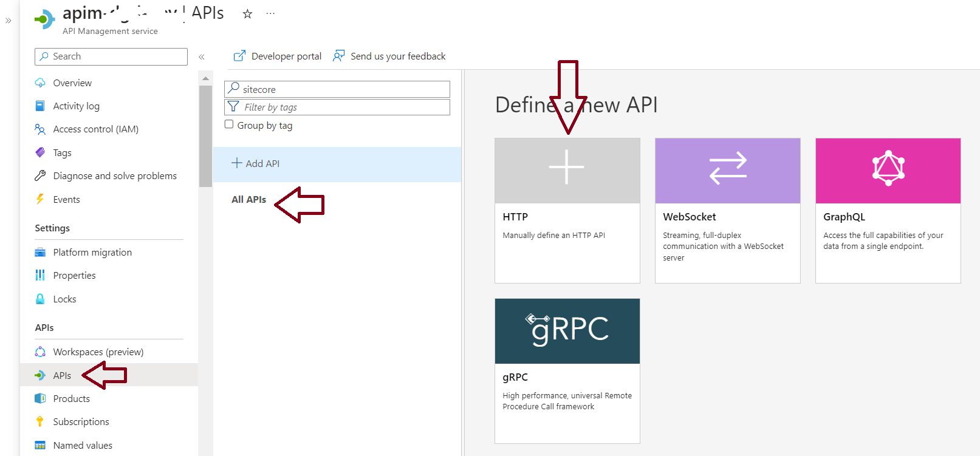
Task: Click the wrench icon for Diagnose
Action: click(40, 175)
